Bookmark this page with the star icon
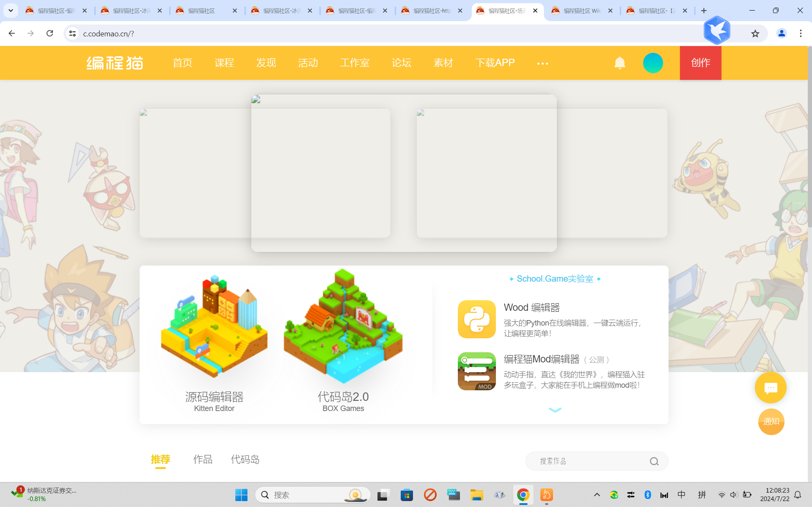Screen dimensions: 812x507 click(755, 33)
